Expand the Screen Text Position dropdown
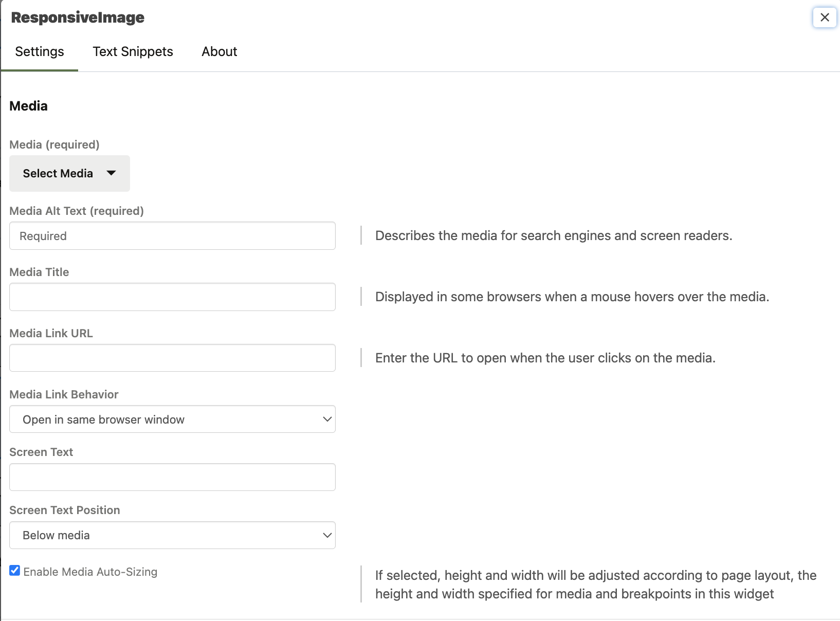 pos(172,536)
